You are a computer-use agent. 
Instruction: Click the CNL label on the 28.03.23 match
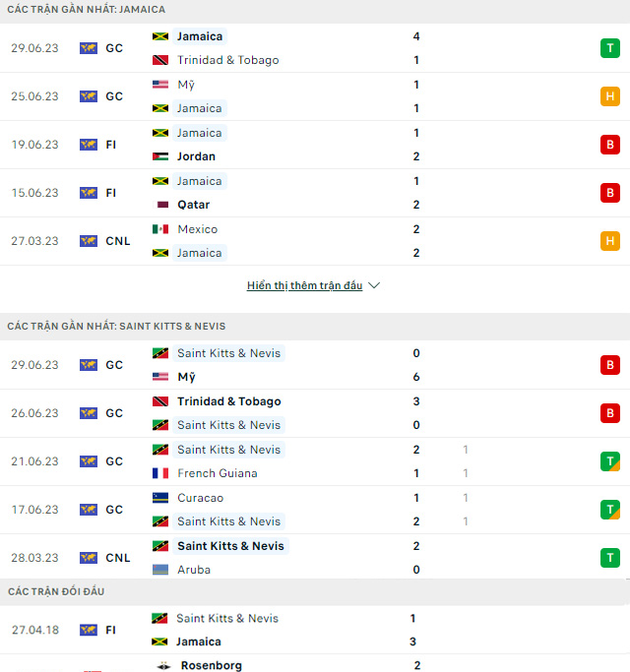tap(117, 558)
